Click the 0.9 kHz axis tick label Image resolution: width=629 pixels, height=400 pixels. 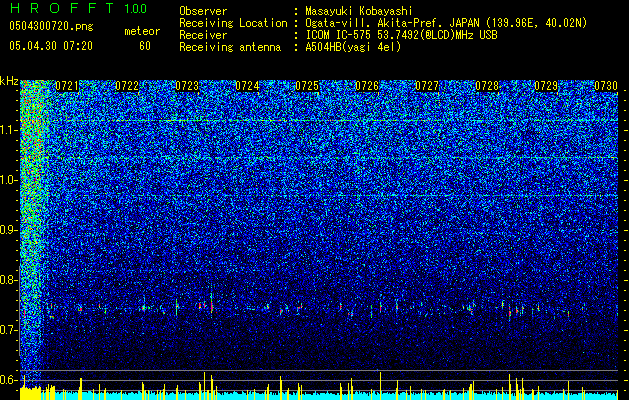8,230
